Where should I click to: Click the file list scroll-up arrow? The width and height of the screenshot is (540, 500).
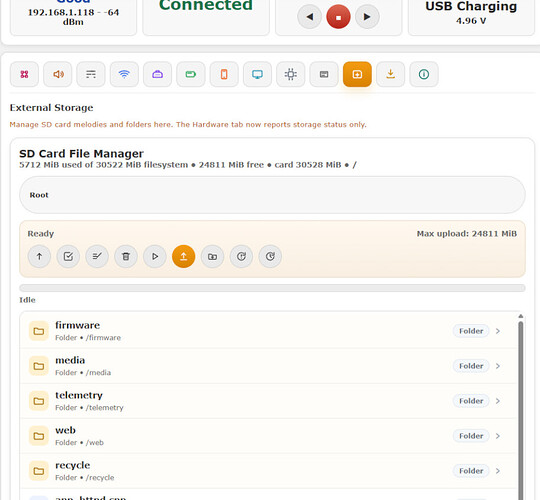coord(521,316)
